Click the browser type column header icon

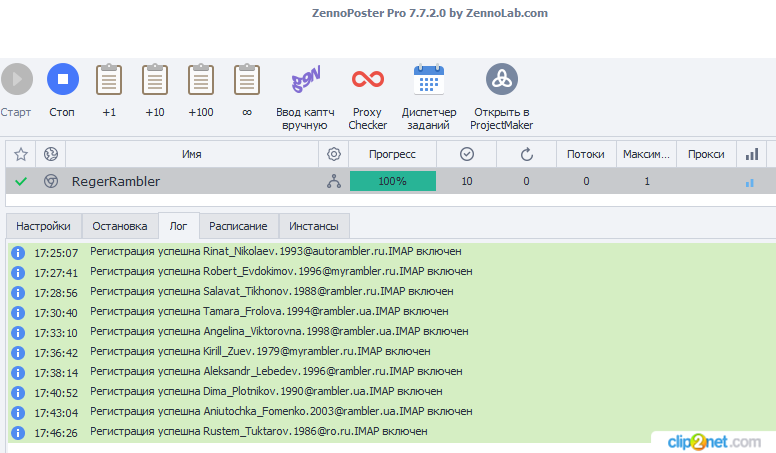tap(51, 154)
